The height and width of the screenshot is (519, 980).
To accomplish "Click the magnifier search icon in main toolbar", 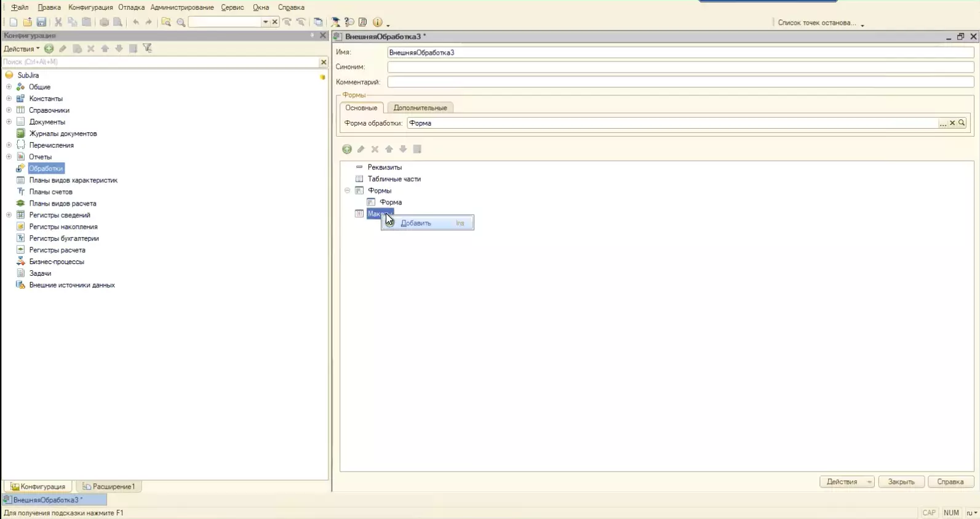I will (181, 22).
